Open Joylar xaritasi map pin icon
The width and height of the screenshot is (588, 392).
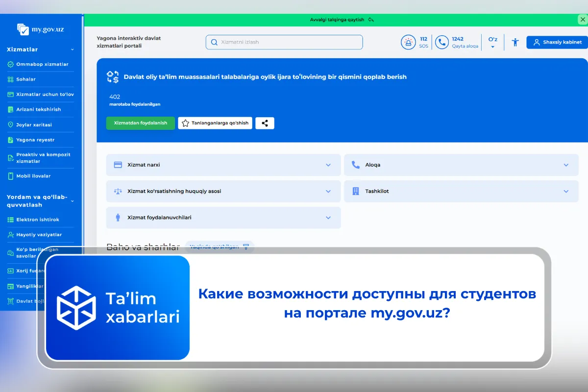pos(11,124)
